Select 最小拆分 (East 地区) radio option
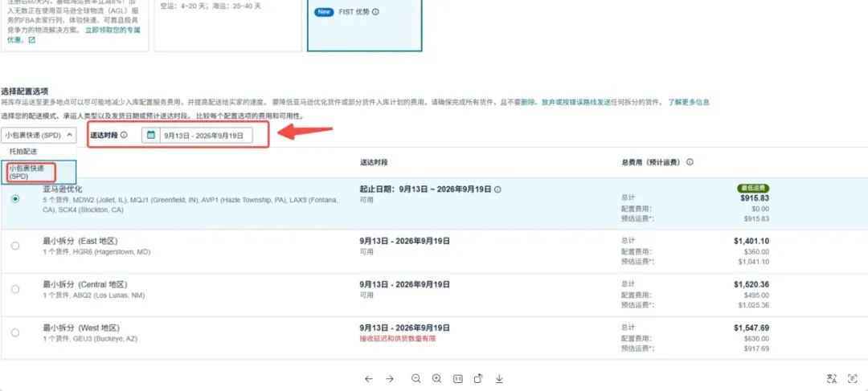The image size is (868, 391). (15, 246)
